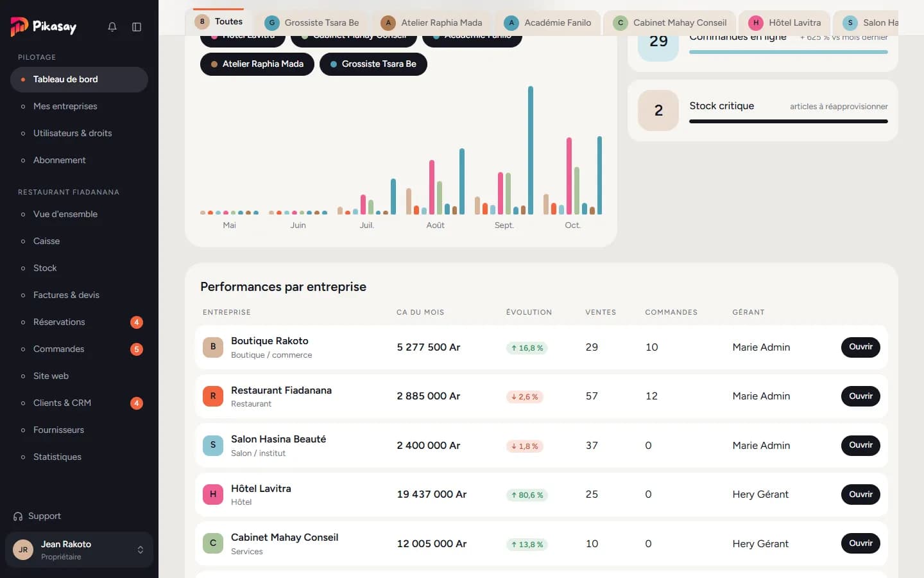The height and width of the screenshot is (578, 924).
Task: Switch to Hôtel Lavitra tab
Action: 785,22
